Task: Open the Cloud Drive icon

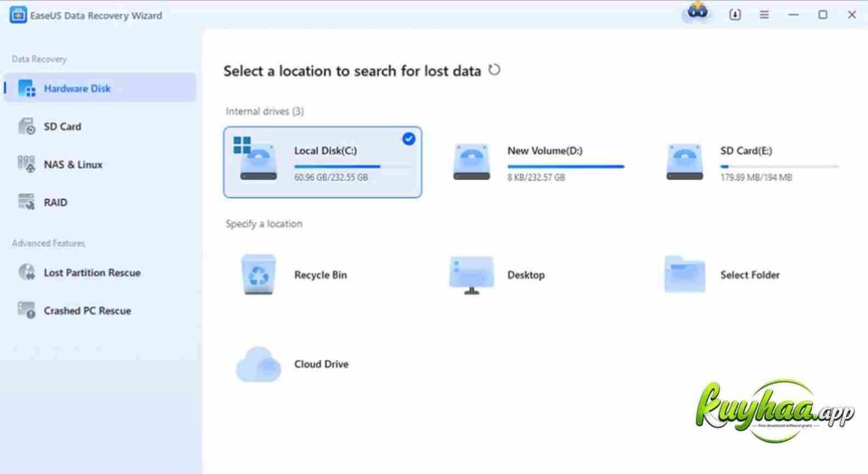Action: pyautogui.click(x=259, y=365)
